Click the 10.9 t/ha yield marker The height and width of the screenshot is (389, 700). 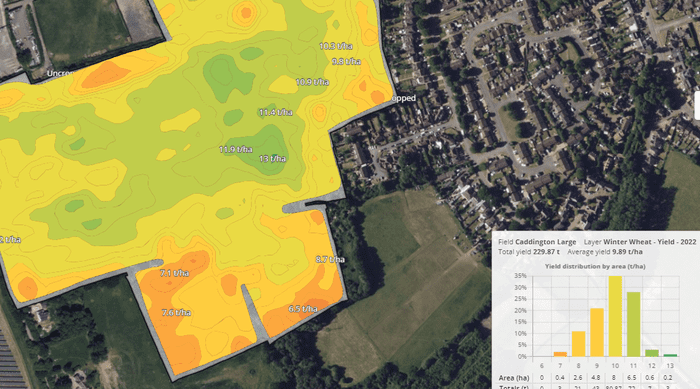tap(312, 82)
